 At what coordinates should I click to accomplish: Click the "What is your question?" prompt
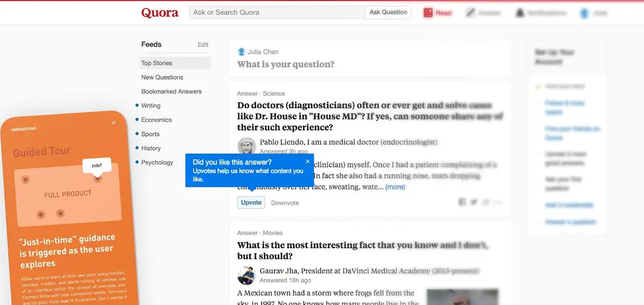click(x=286, y=64)
